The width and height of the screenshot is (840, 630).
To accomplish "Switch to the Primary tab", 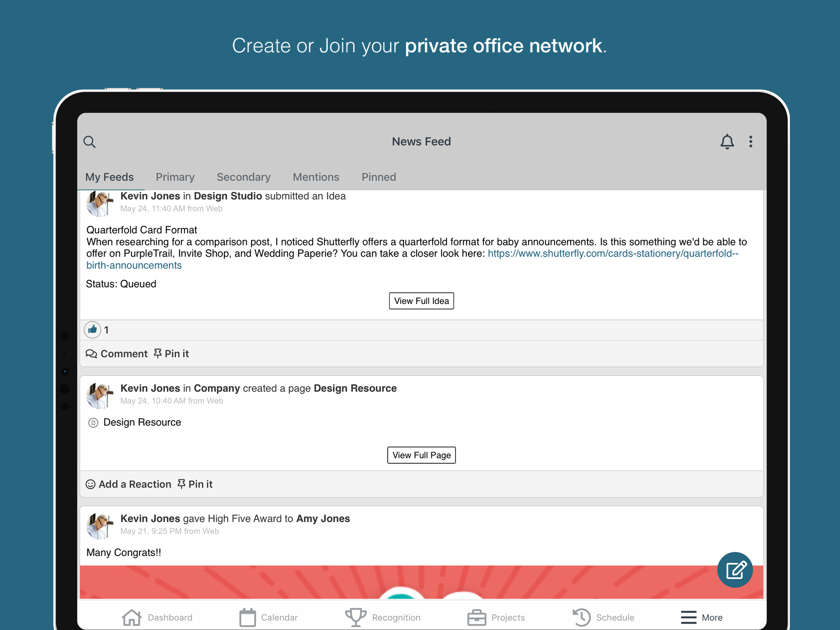I will tap(175, 177).
